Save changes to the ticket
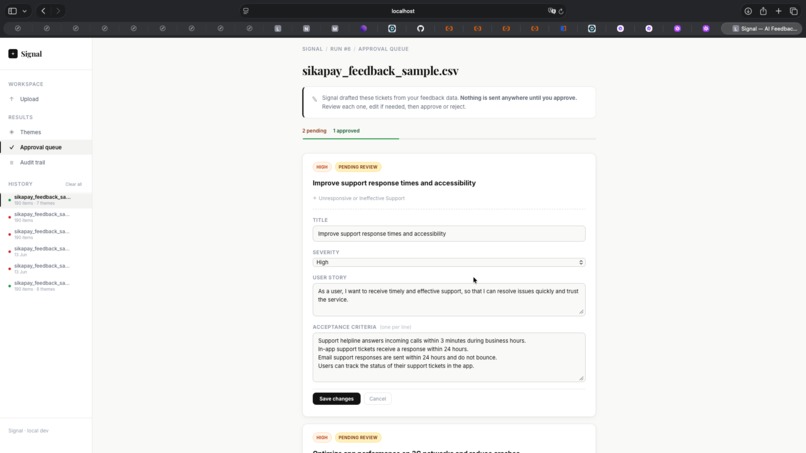This screenshot has height=453, width=806. [336, 399]
